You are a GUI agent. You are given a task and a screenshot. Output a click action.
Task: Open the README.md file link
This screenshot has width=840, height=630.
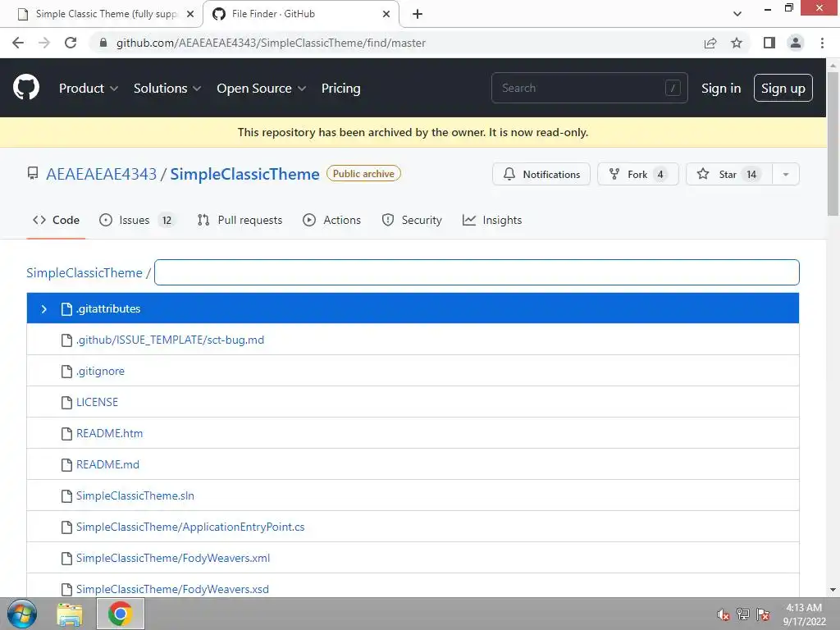pos(107,464)
